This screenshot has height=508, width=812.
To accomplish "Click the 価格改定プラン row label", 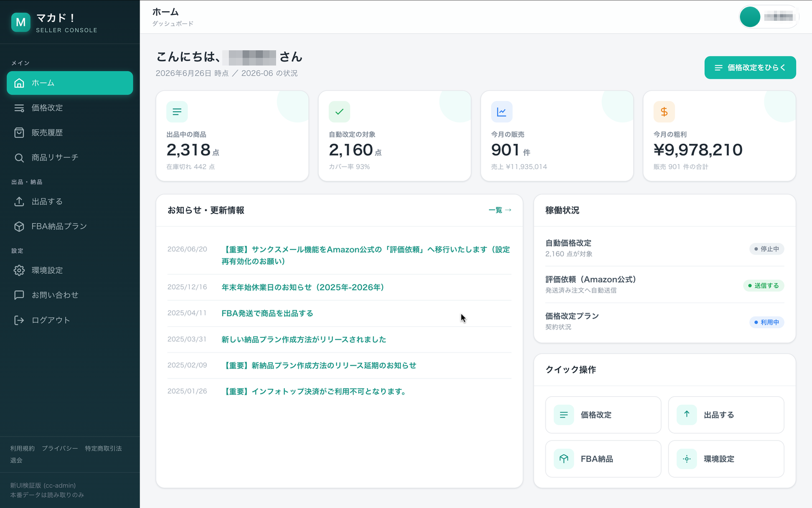I will click(x=572, y=316).
